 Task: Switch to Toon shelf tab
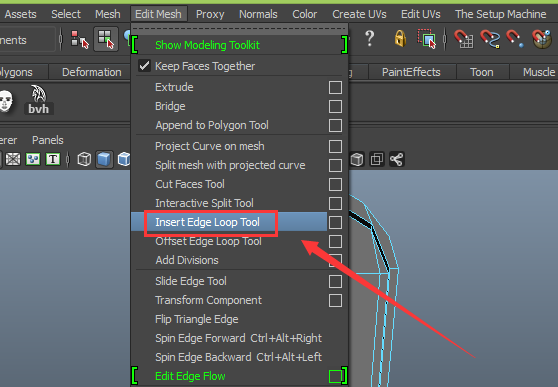point(482,72)
